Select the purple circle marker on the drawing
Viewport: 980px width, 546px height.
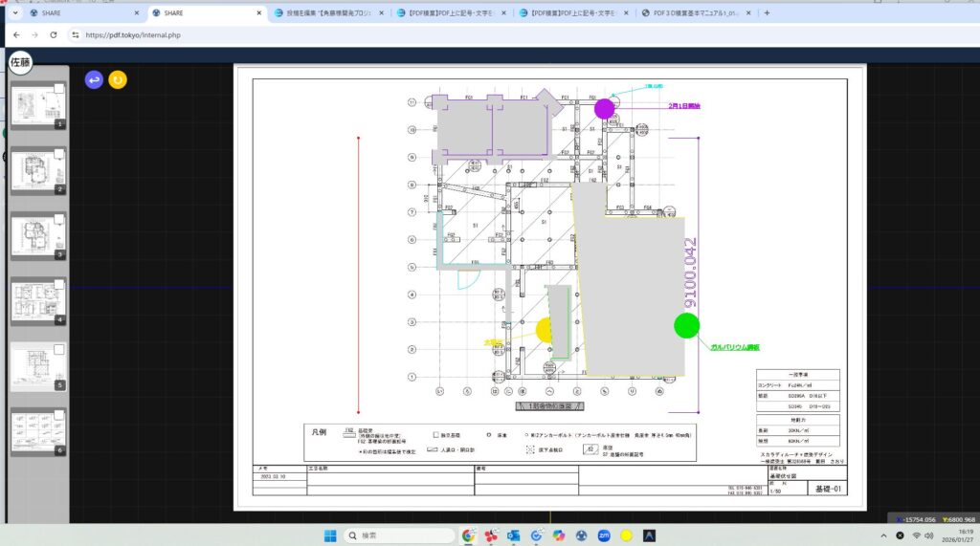[x=604, y=108]
